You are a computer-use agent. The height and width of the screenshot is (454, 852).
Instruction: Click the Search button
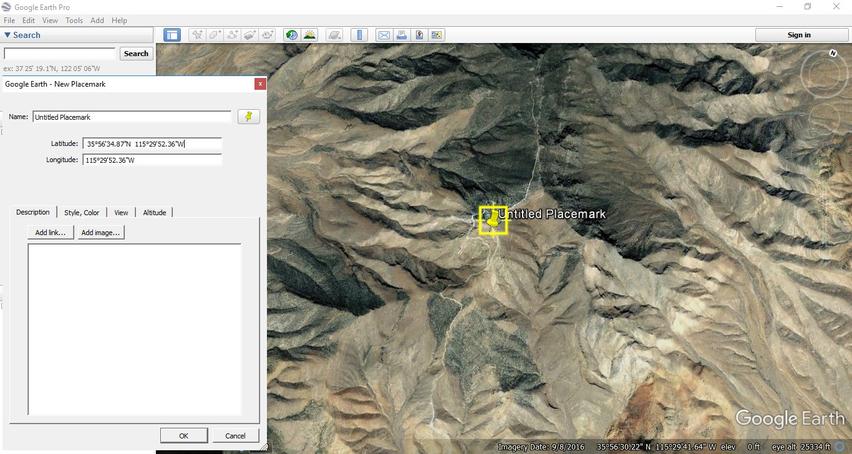pyautogui.click(x=136, y=53)
